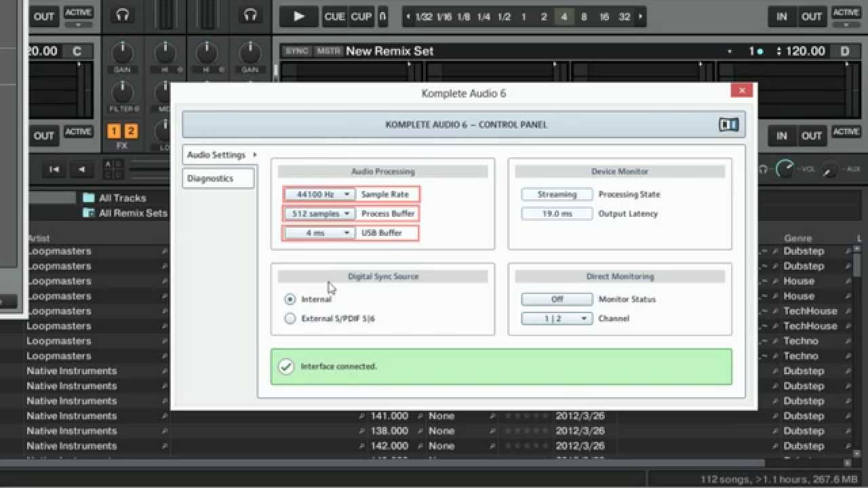Toggle Monitor Status Off button
The width and height of the screenshot is (868, 488).
pyautogui.click(x=557, y=299)
